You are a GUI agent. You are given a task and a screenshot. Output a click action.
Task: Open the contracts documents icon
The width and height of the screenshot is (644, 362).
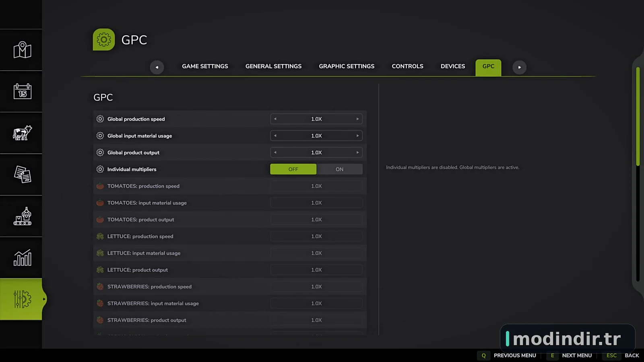(22, 175)
